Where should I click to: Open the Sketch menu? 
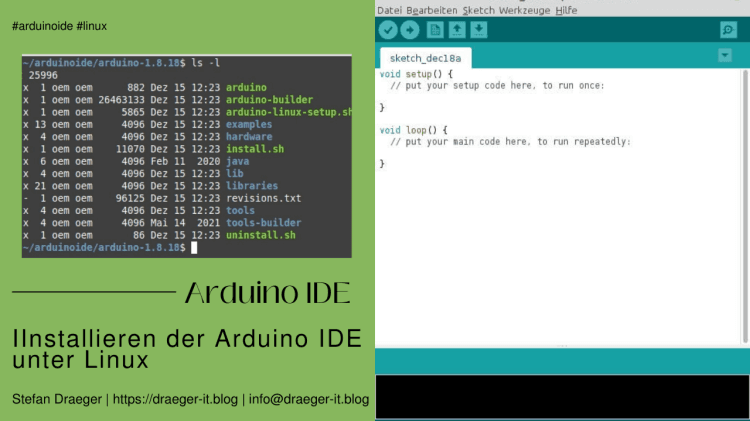coord(478,11)
